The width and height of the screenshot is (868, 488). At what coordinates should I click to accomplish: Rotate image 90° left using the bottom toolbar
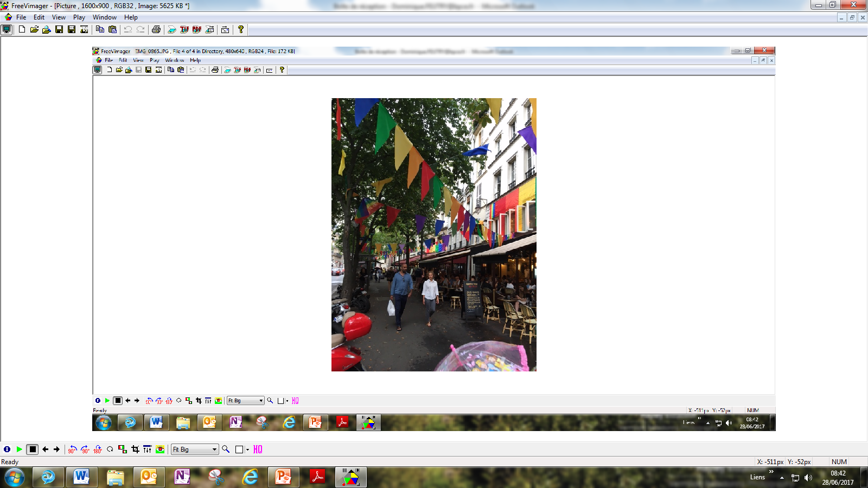pos(72,450)
